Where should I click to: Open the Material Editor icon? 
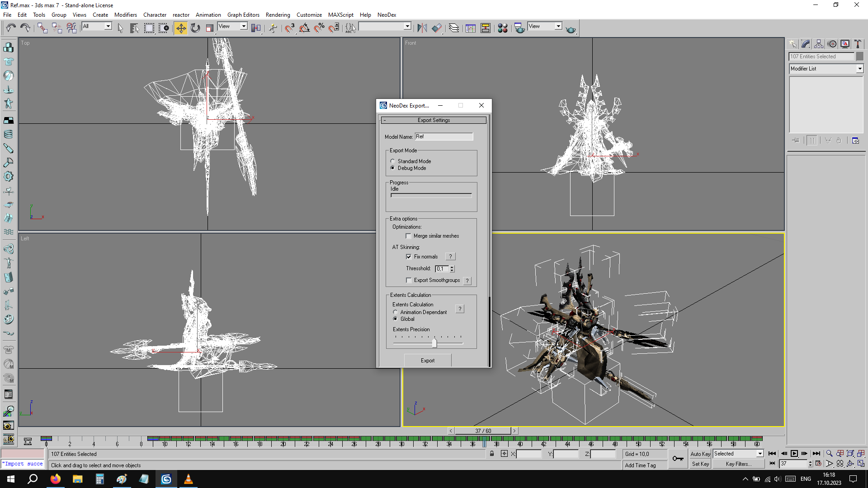pyautogui.click(x=502, y=28)
